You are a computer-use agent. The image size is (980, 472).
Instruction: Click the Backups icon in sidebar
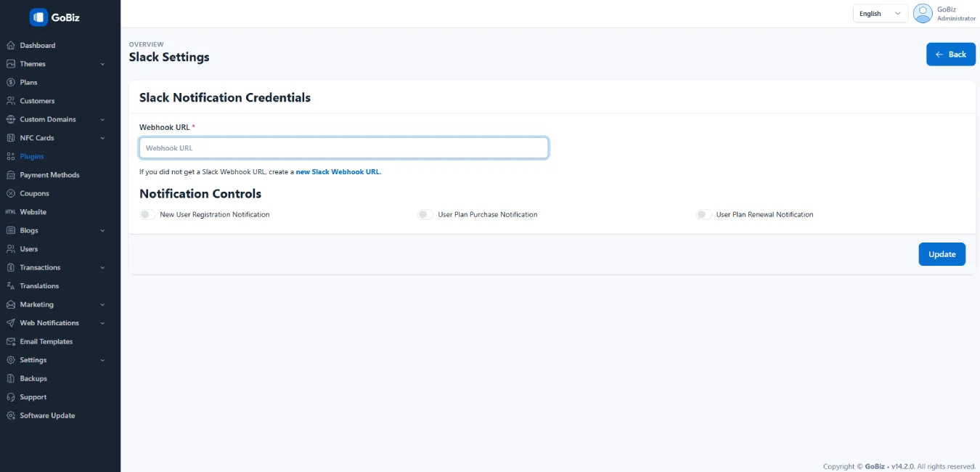point(11,378)
